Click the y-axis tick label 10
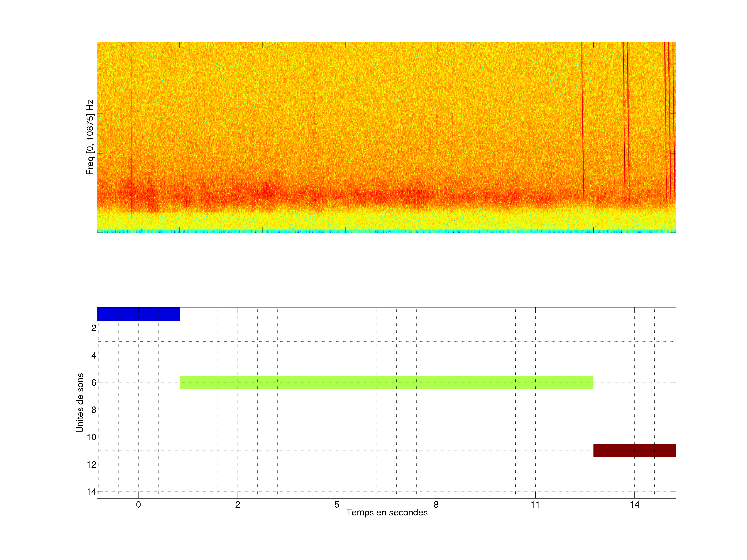 92,437
